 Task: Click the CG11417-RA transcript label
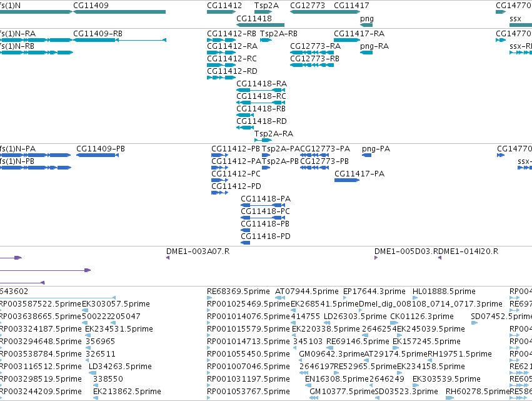359,34
